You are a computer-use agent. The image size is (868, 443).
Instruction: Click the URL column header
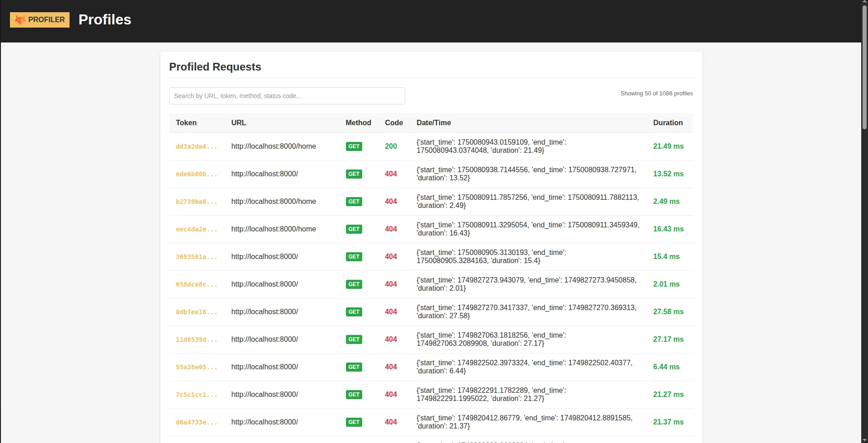238,123
